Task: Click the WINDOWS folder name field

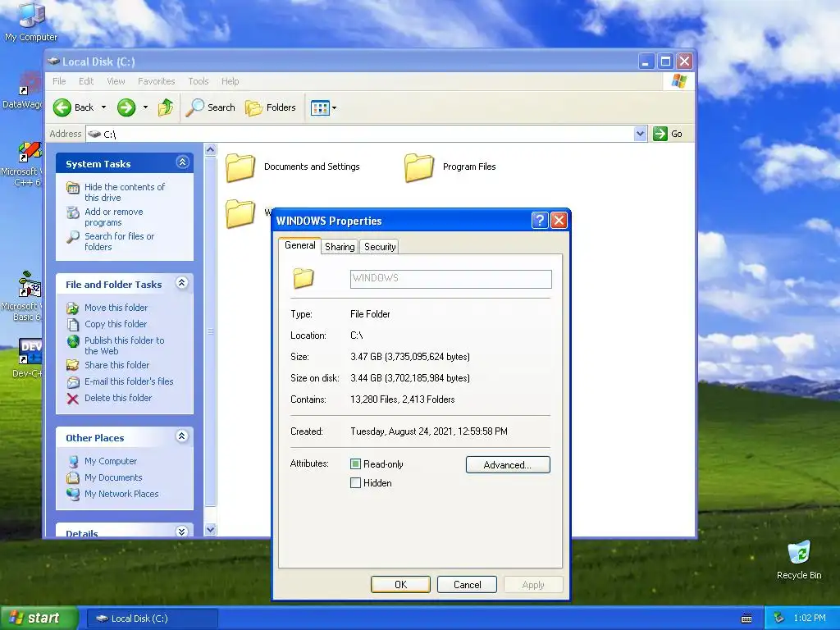Action: 451,279
